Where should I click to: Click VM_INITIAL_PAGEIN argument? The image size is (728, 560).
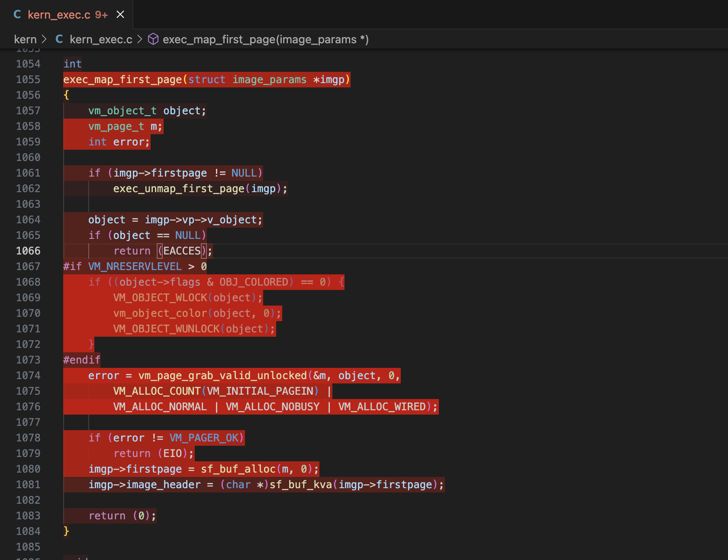pyautogui.click(x=260, y=391)
